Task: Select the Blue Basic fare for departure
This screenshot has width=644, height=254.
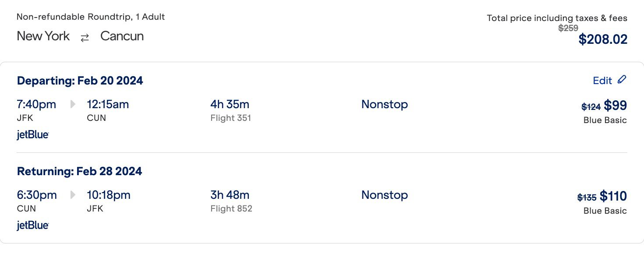Action: pyautogui.click(x=605, y=120)
